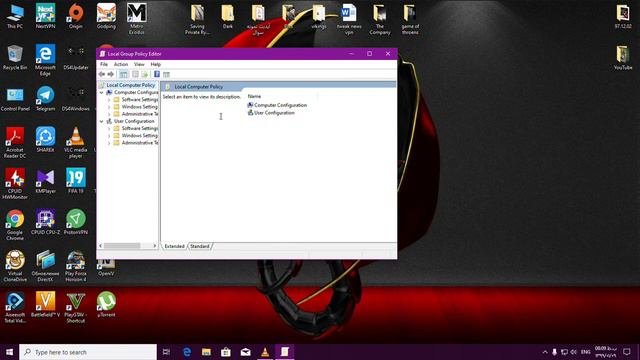
Task: Open Acrobat Reader DC desktop icon
Action: point(15,143)
